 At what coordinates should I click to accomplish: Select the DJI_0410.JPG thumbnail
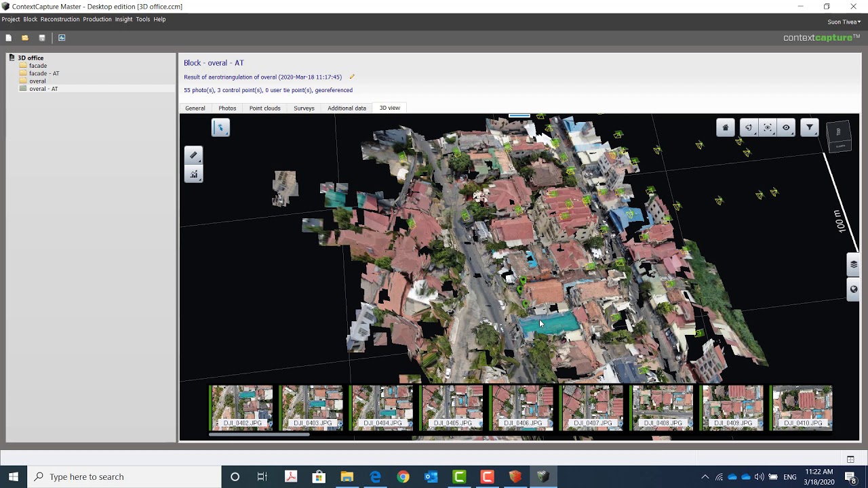pos(802,408)
